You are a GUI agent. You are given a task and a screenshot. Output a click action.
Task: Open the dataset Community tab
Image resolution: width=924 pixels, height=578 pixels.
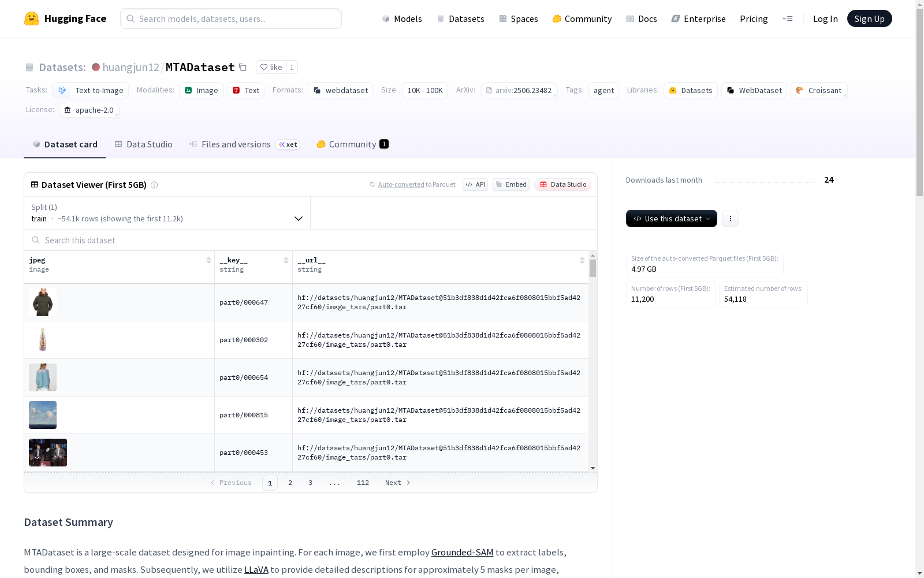pyautogui.click(x=352, y=144)
